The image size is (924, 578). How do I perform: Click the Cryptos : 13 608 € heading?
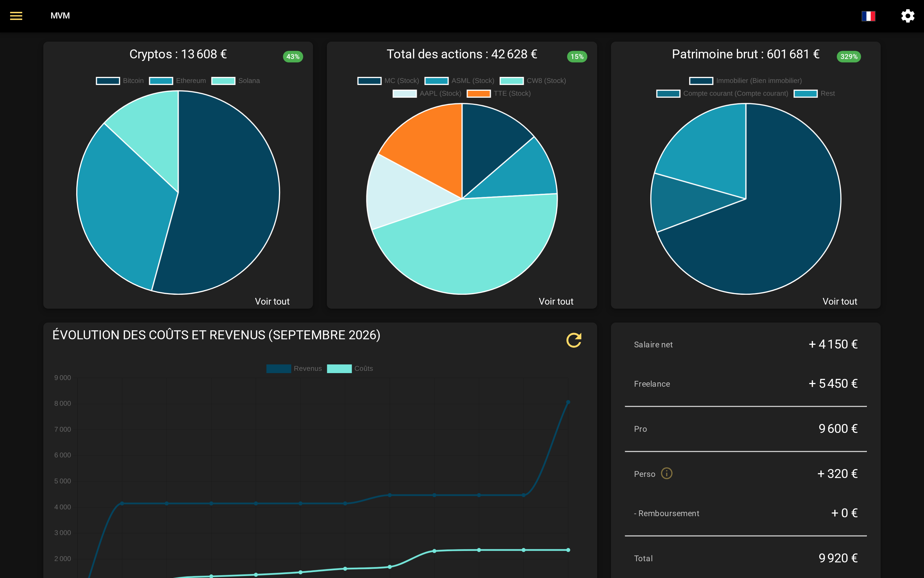[178, 54]
